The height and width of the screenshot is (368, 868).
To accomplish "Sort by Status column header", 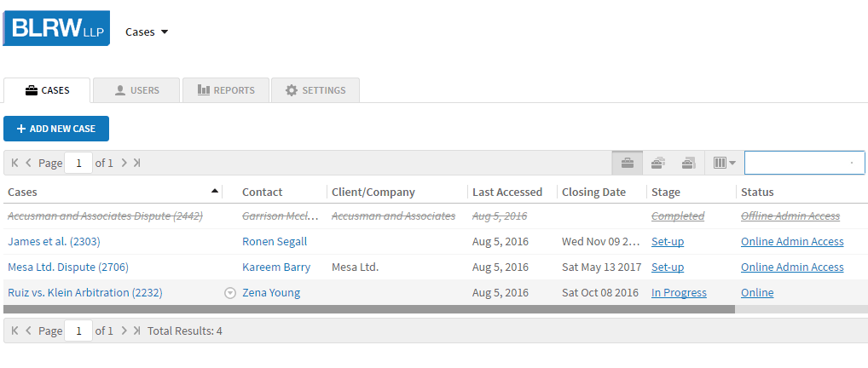I will pyautogui.click(x=757, y=192).
